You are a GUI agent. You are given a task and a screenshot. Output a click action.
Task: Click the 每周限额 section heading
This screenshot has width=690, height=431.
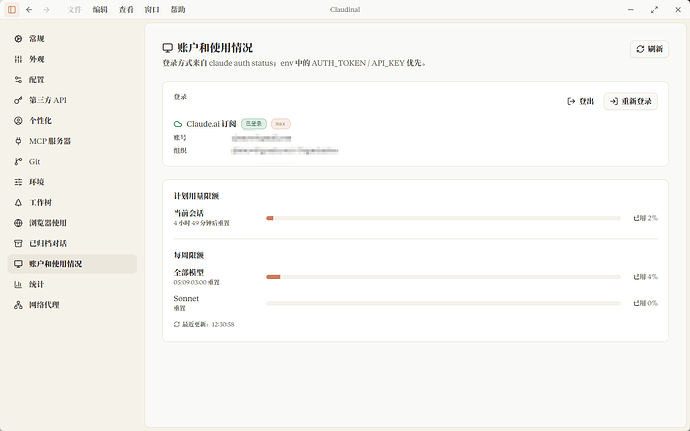[x=189, y=255]
